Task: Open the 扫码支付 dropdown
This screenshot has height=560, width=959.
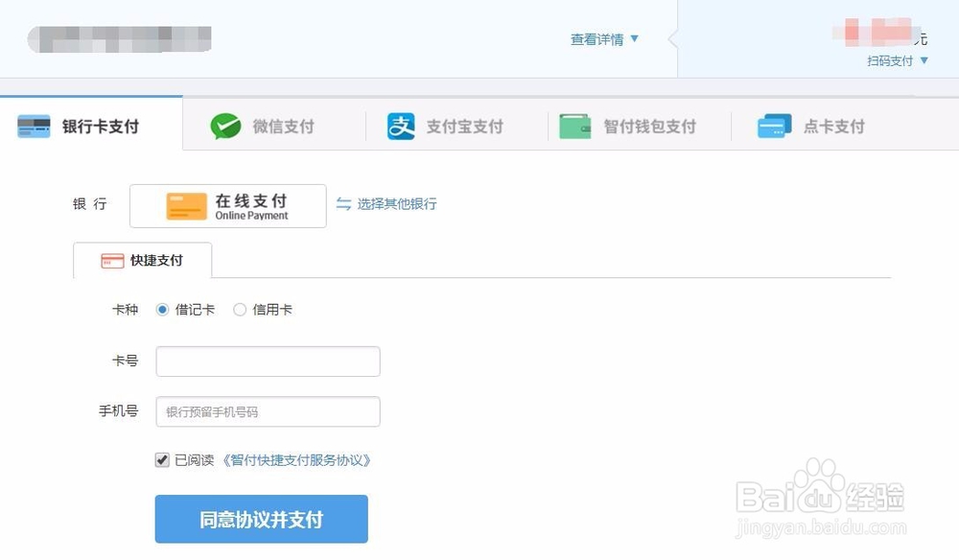Action: coord(897,59)
